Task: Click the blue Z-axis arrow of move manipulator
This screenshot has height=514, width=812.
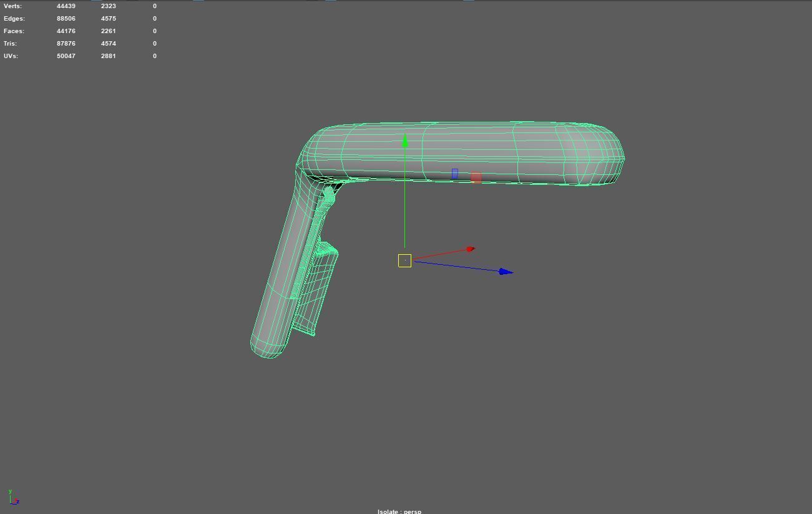Action: tap(506, 272)
